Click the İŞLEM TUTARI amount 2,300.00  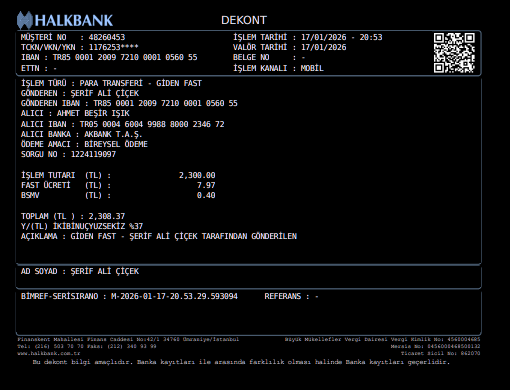[x=197, y=175]
